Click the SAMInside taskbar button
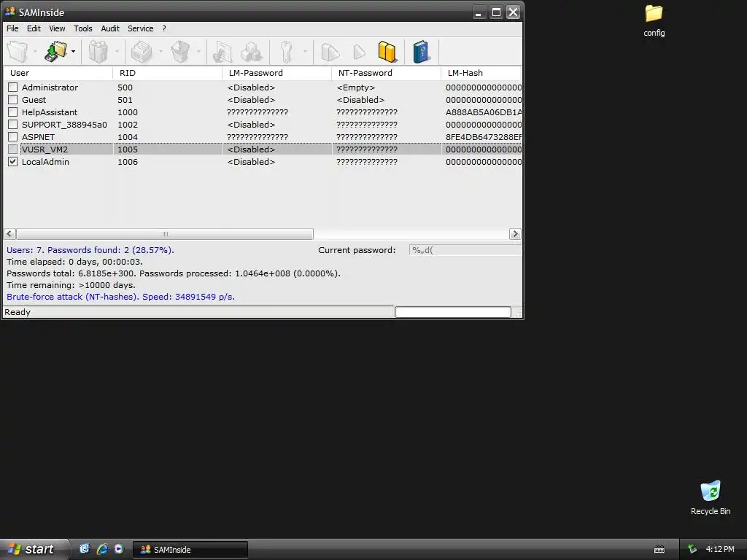 tap(190, 550)
